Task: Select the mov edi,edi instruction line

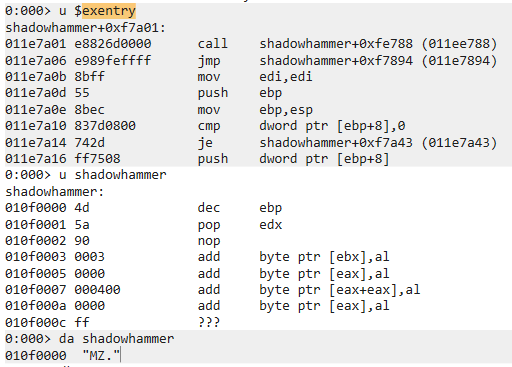Action: (159, 77)
